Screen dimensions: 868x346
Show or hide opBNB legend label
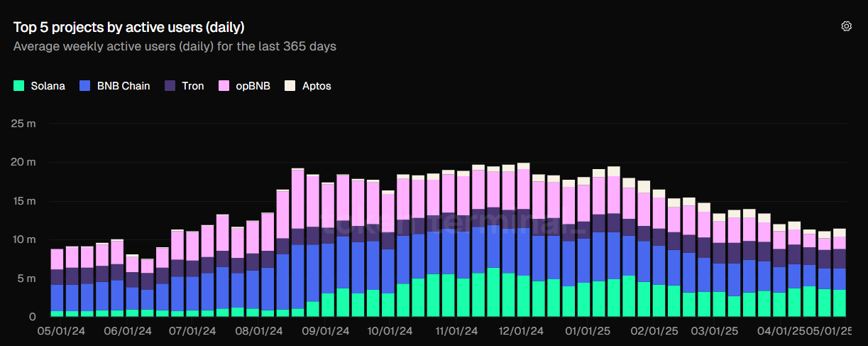pos(253,86)
